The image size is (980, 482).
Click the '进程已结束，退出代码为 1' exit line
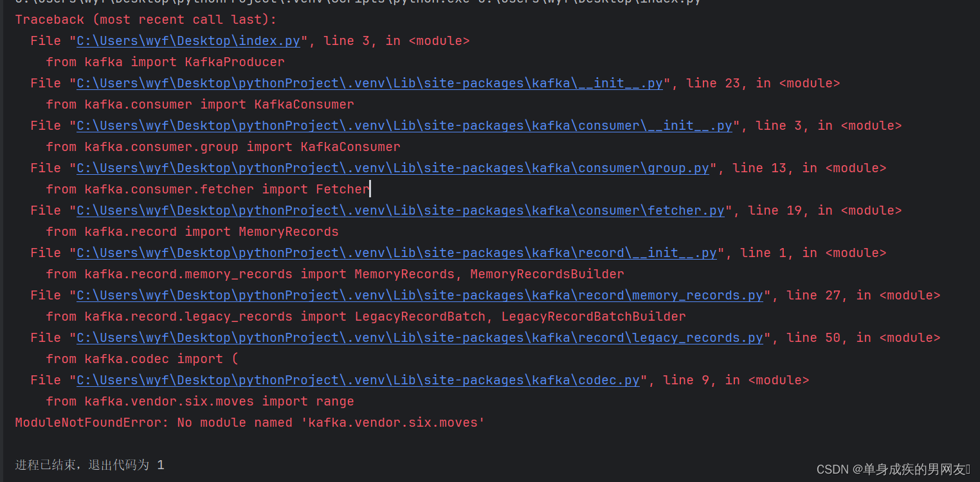click(89, 465)
